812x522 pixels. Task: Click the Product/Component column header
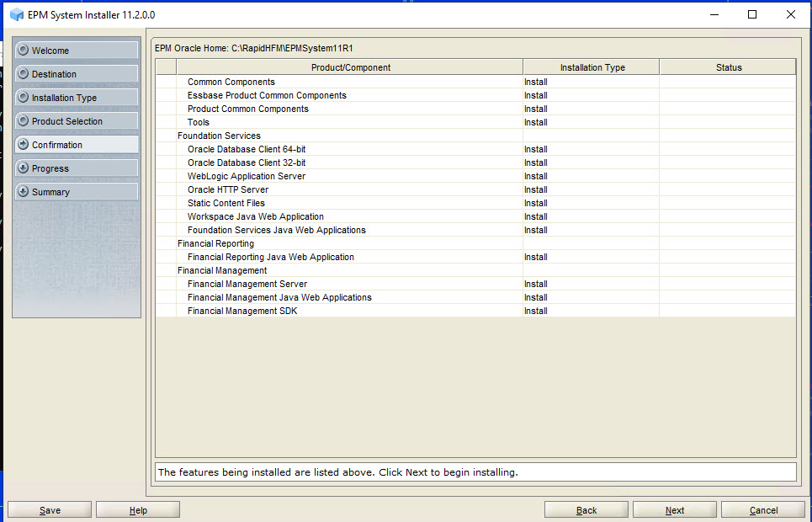pos(350,67)
